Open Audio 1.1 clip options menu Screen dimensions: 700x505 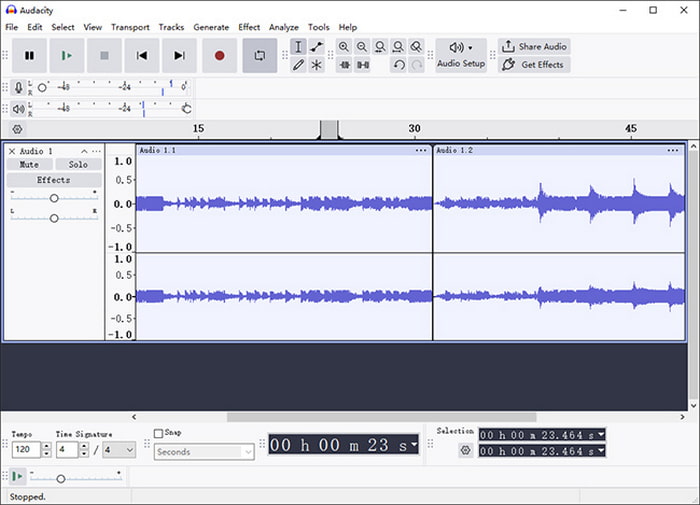click(x=421, y=150)
